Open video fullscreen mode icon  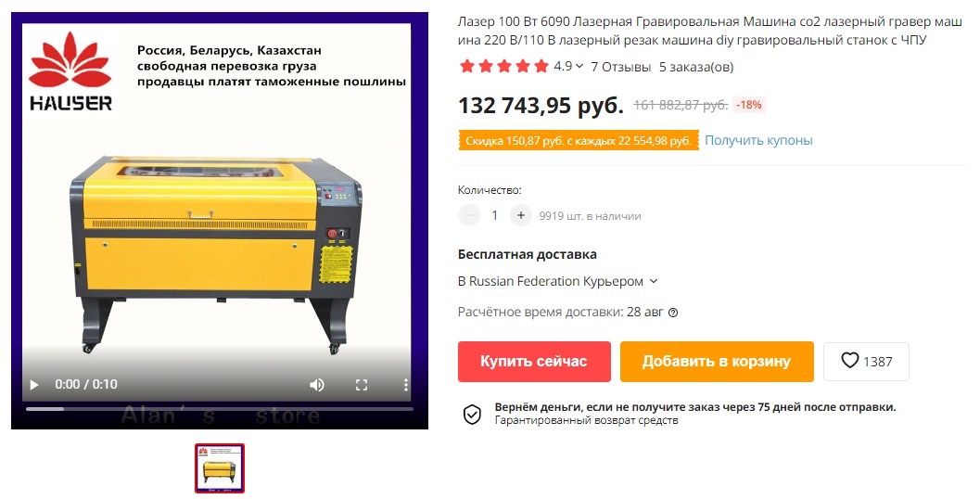pyautogui.click(x=362, y=385)
